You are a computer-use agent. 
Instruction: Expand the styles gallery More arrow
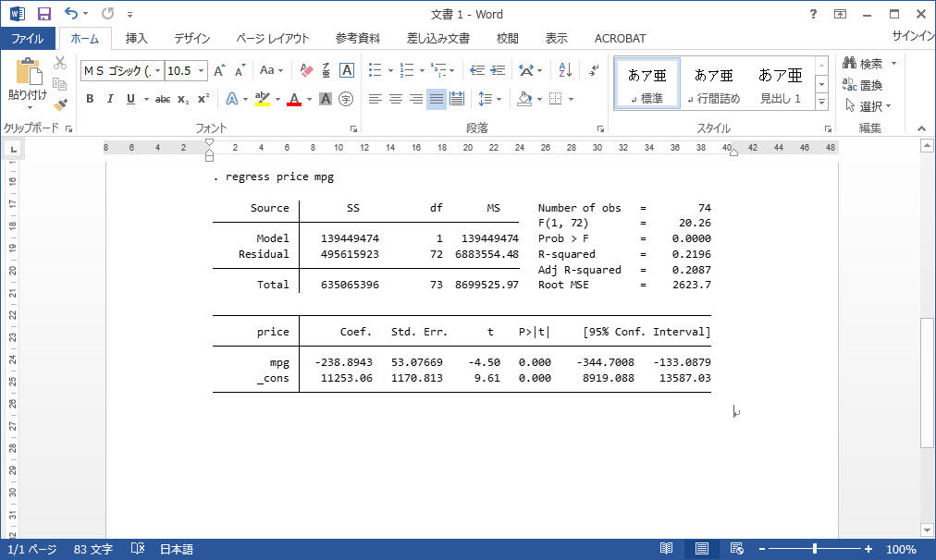coord(822,102)
